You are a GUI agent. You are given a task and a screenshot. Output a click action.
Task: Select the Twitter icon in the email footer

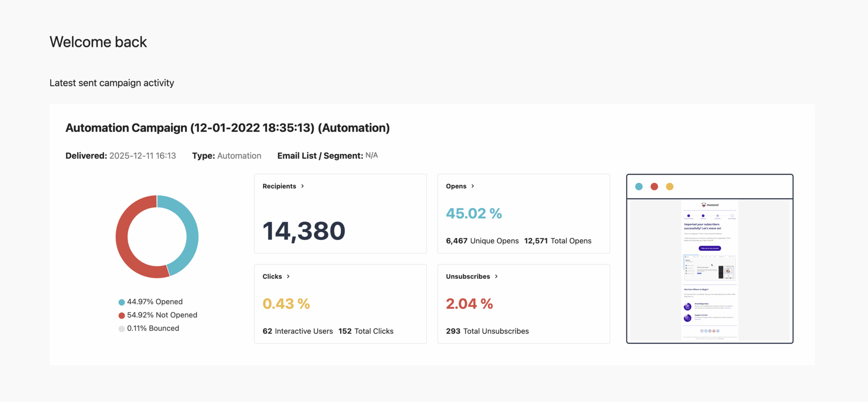click(x=706, y=331)
